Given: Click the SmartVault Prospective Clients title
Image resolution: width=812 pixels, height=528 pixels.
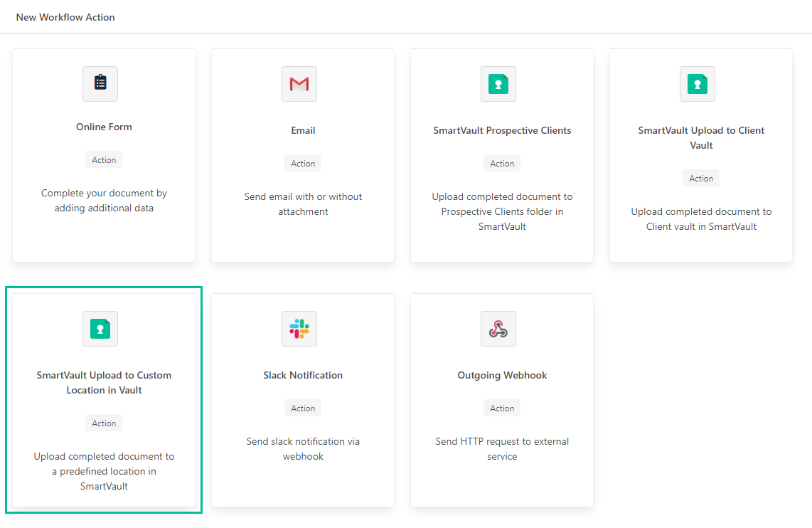Looking at the screenshot, I should [502, 130].
